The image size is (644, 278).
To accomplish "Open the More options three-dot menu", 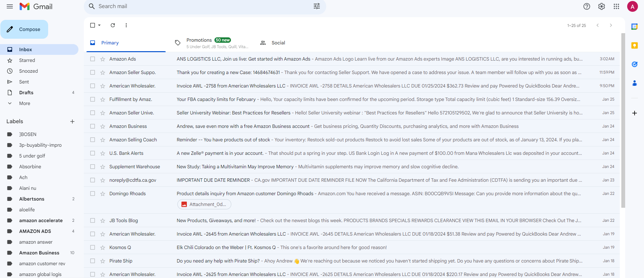I will [126, 25].
